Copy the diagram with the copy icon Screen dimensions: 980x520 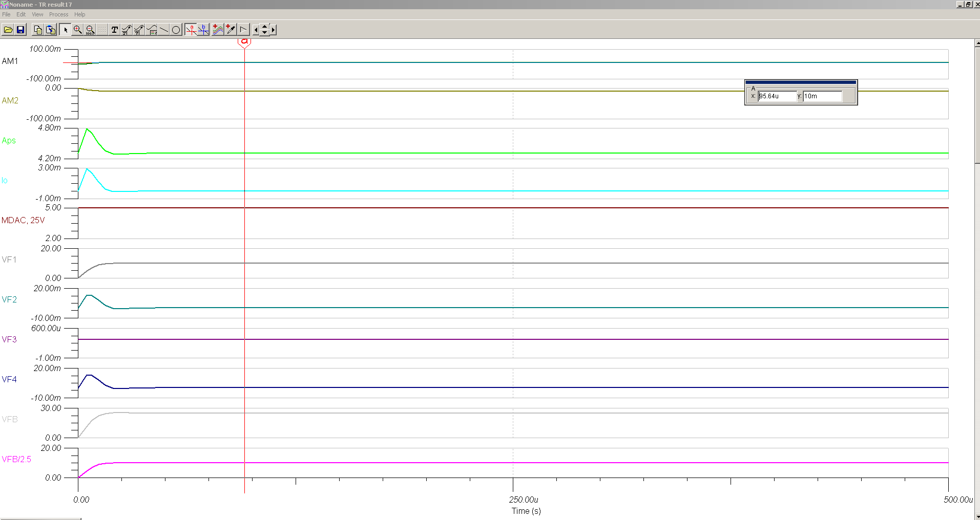point(38,30)
